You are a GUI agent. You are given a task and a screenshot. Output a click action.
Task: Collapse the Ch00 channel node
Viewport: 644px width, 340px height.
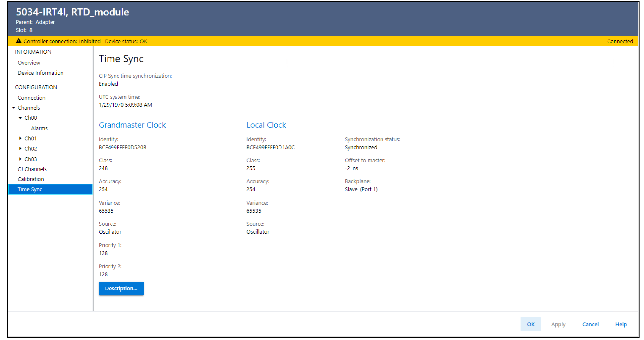click(20, 118)
